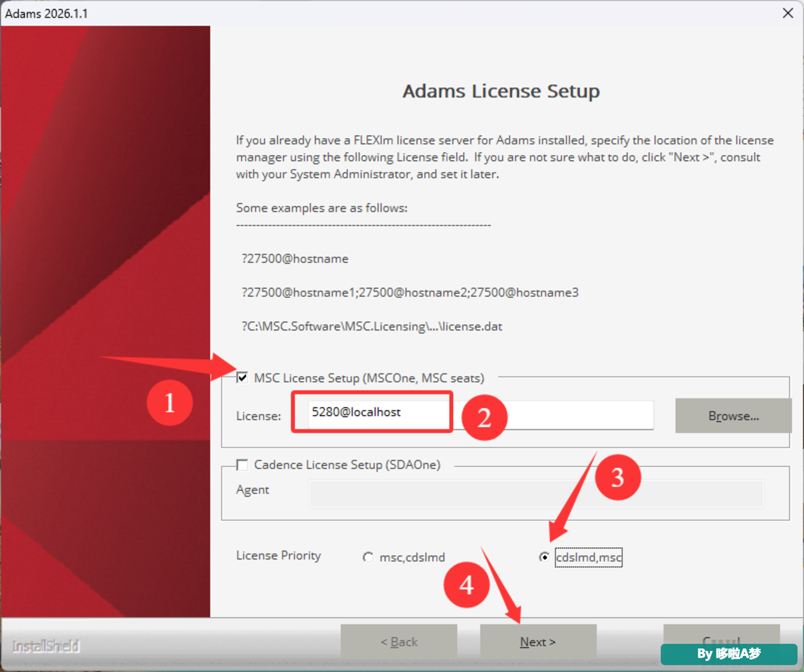Close the Adams 2026.1.1 installer window
804x672 pixels.
[788, 13]
